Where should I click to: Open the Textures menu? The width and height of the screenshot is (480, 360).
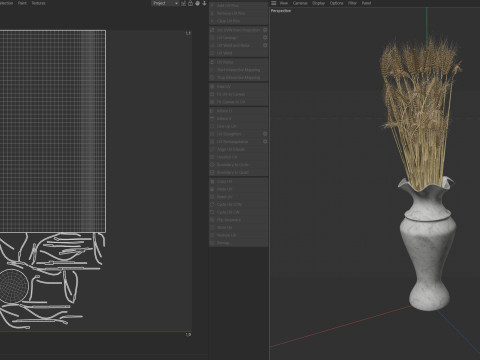coord(39,3)
